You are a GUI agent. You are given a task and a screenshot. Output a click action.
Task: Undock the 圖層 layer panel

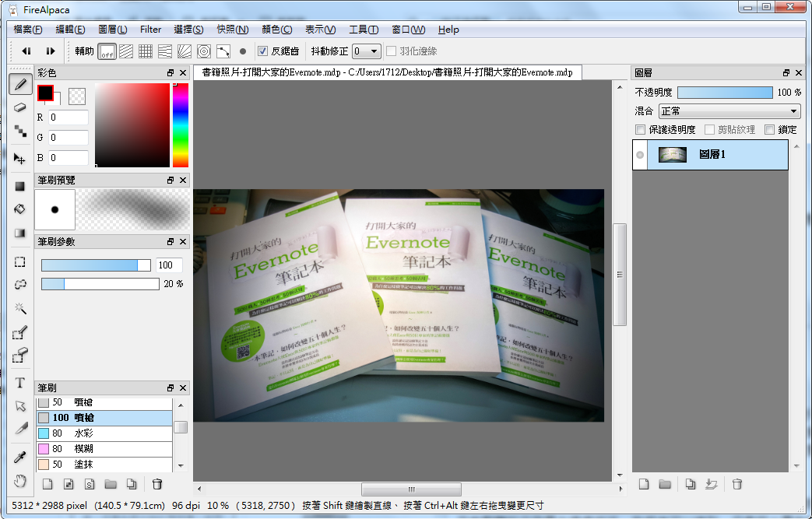[786, 73]
